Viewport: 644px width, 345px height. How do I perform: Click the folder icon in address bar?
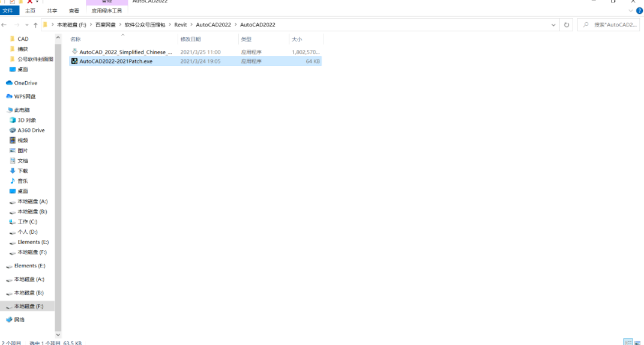45,25
